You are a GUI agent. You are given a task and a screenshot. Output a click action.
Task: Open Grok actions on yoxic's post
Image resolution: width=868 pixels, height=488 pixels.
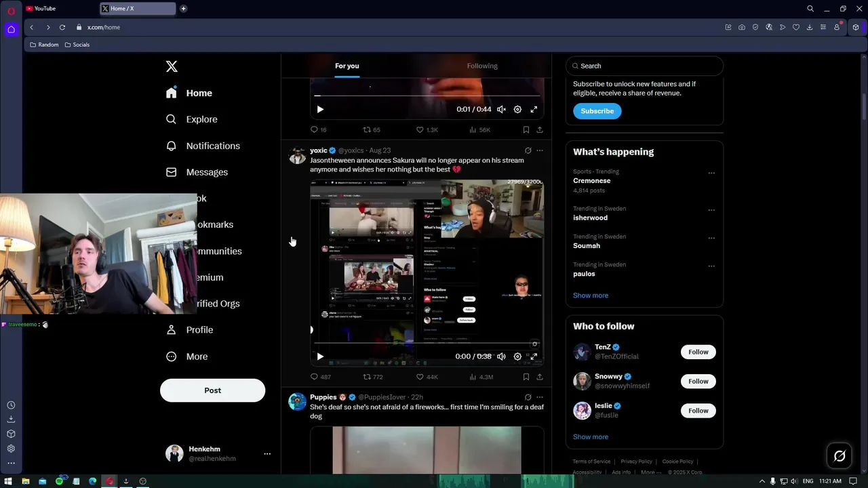click(x=528, y=150)
